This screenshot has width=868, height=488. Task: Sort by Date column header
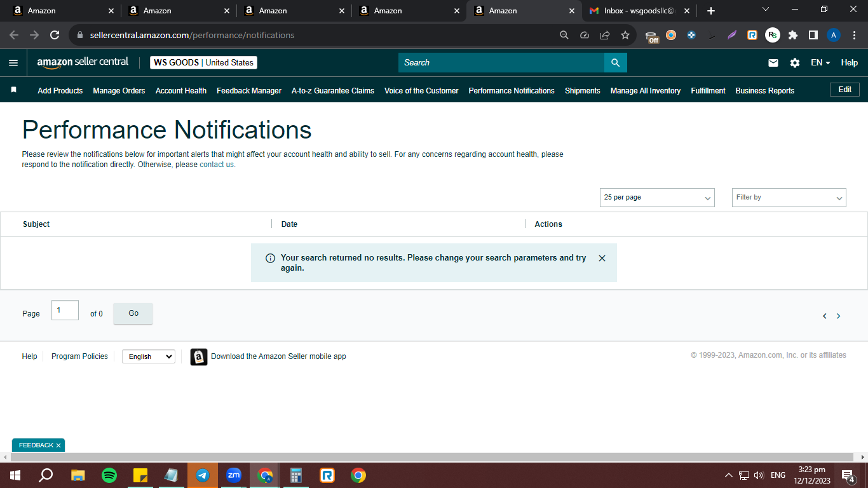289,224
